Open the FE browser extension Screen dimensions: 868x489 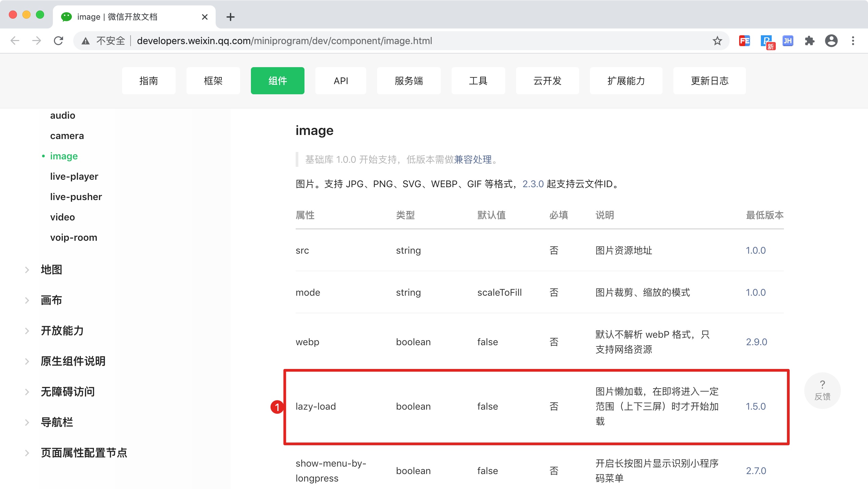[744, 41]
